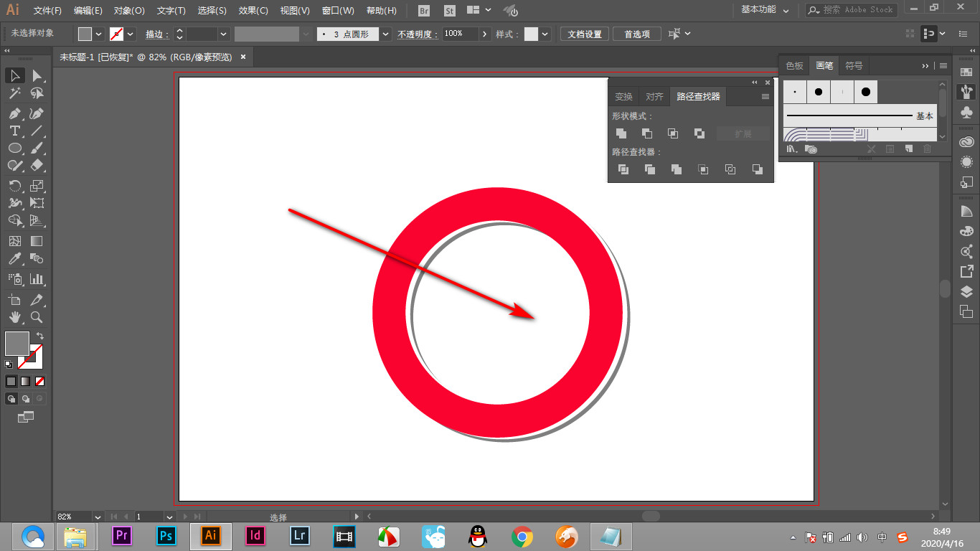Click the 文档设置 button
Screen dimensions: 980x551
585,34
